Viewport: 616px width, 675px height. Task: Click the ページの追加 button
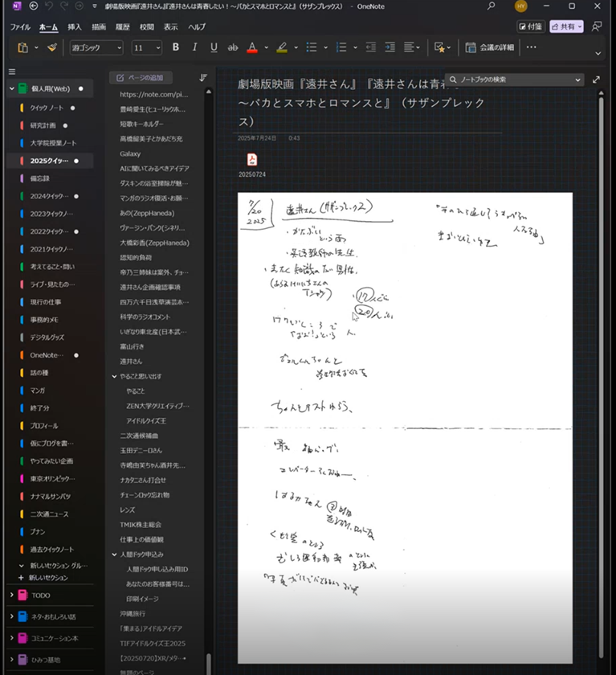[140, 78]
